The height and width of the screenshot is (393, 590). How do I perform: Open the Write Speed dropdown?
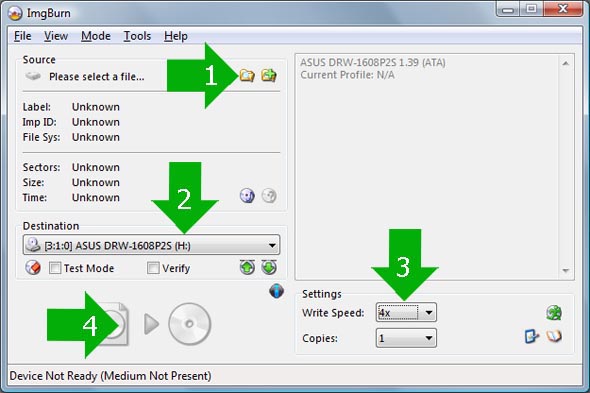coord(429,312)
